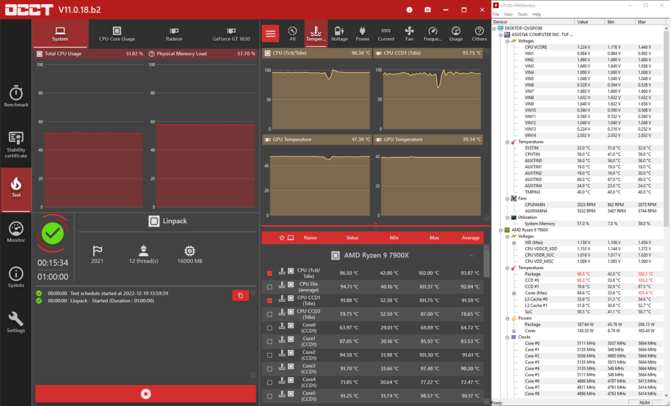This screenshot has width=670, height=406.
Task: Enable Core4 (CCD1) checkbox
Action: (270, 382)
